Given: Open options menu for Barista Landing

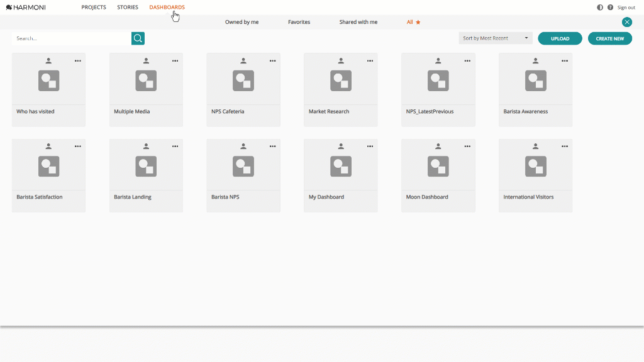Looking at the screenshot, I should tap(175, 146).
